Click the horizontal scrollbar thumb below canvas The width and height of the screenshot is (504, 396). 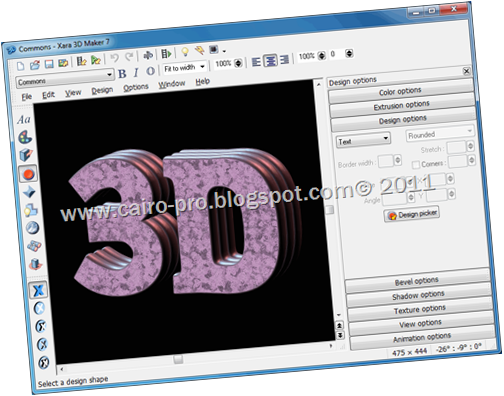coord(178,359)
